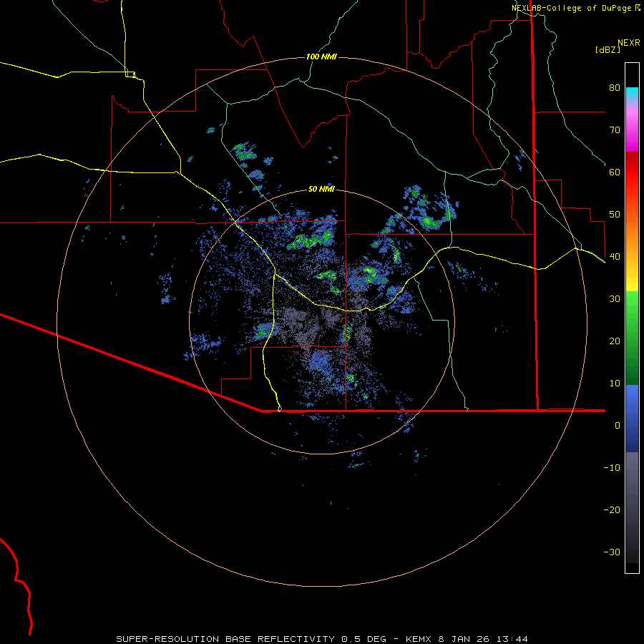Click the blue segment of dBZ color bar
Screen dimensions: 644x644
[632, 418]
